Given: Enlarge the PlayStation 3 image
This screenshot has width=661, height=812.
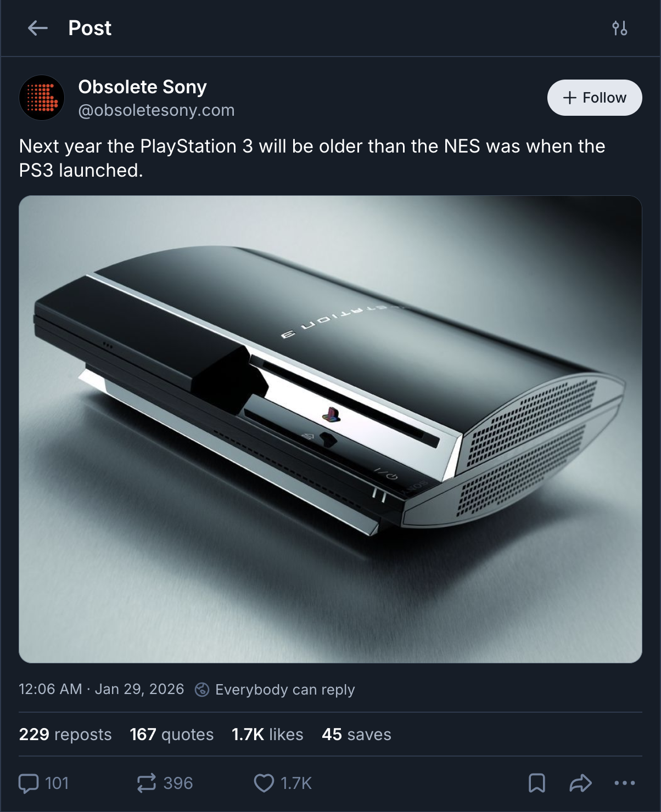Looking at the screenshot, I should click(330, 429).
